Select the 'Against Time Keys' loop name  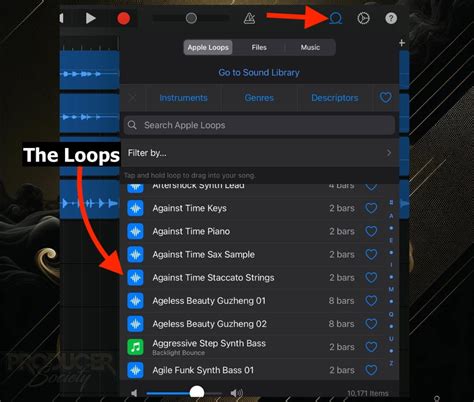[189, 208]
